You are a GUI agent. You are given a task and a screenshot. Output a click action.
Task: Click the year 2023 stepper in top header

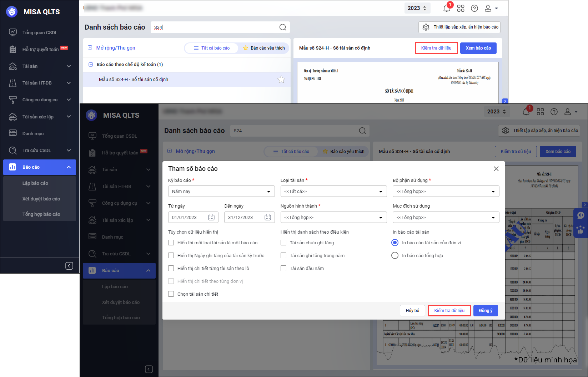pyautogui.click(x=417, y=8)
